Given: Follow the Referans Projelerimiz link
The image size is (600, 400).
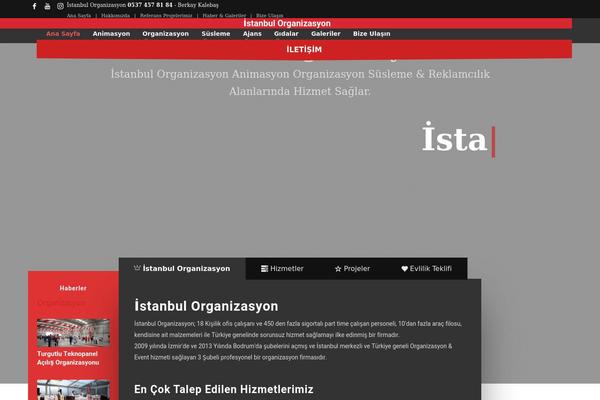Looking at the screenshot, I should 166,16.
